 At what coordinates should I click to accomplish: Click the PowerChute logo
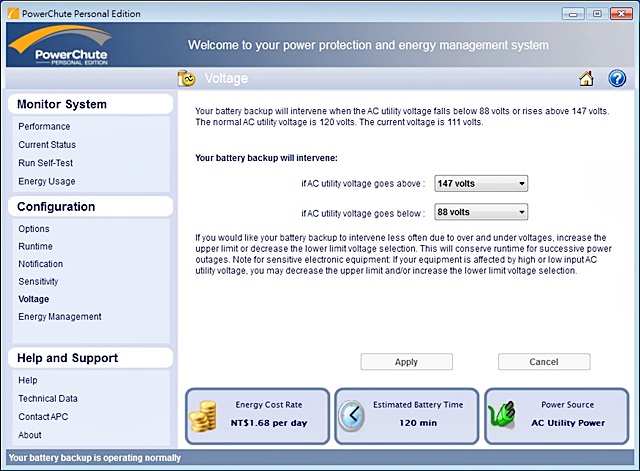[x=60, y=45]
